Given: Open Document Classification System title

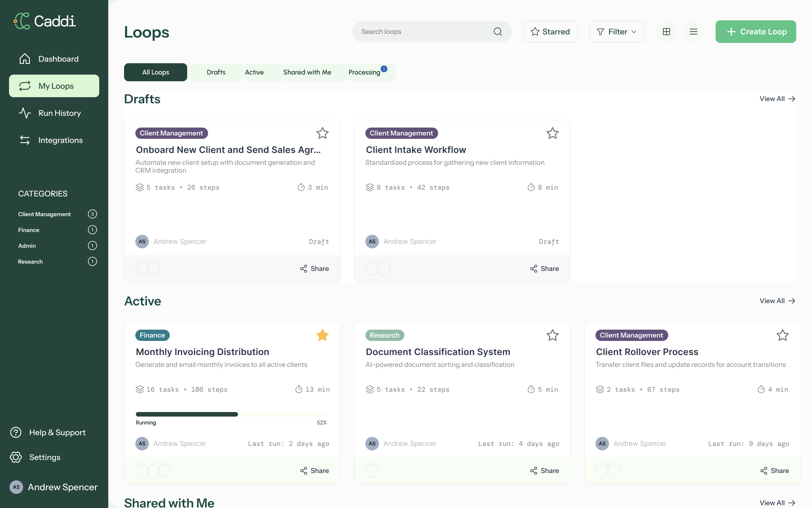Looking at the screenshot, I should point(438,352).
